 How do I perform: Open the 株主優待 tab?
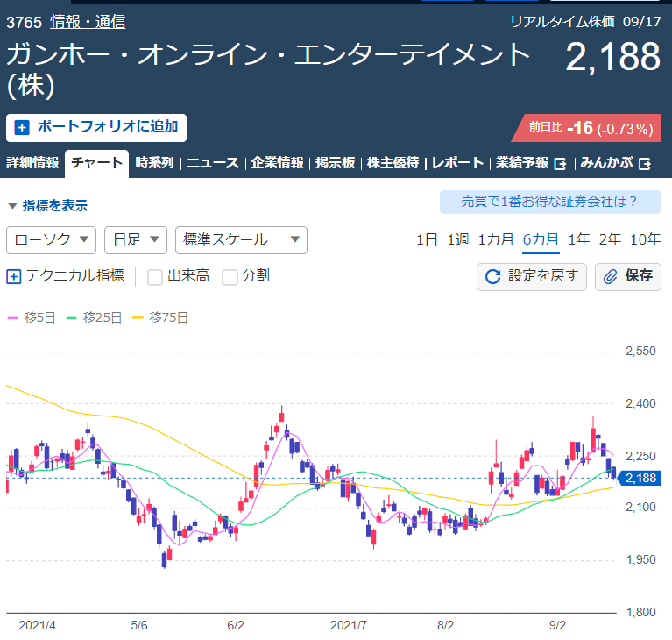tap(393, 163)
